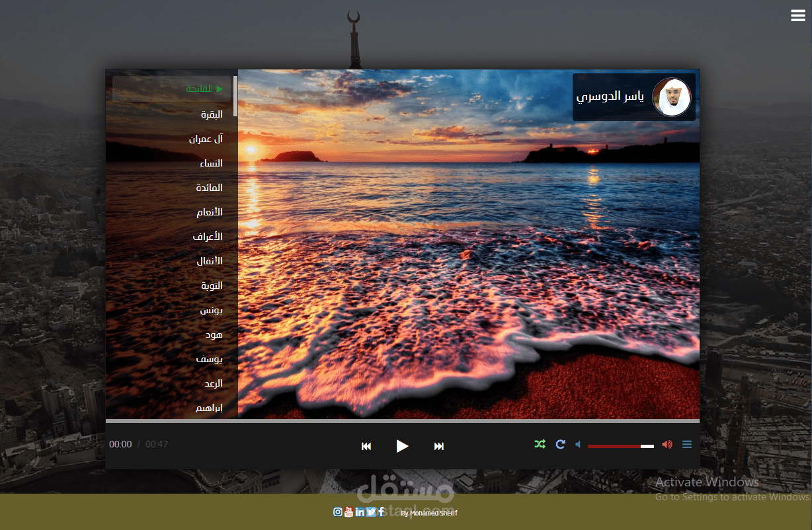The height and width of the screenshot is (530, 812).
Task: Open the Instagram link in footer
Action: [x=338, y=511]
